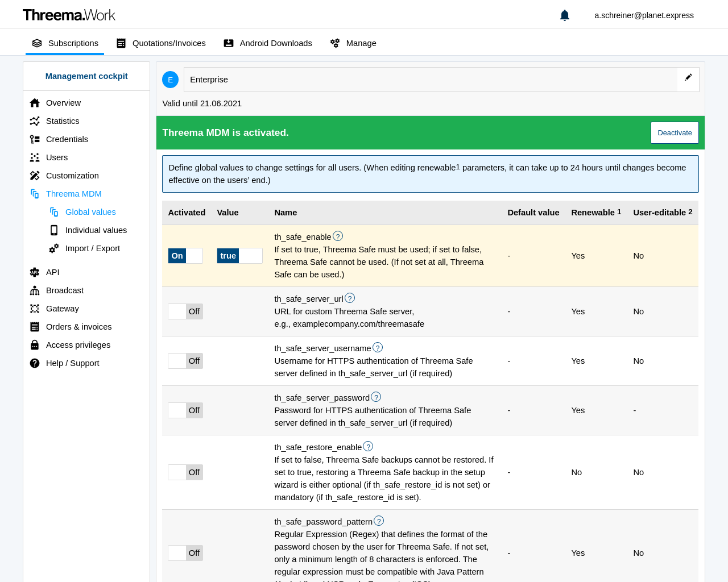Click the Deactivate button for Threema MDM
728x582 pixels.
tap(675, 133)
